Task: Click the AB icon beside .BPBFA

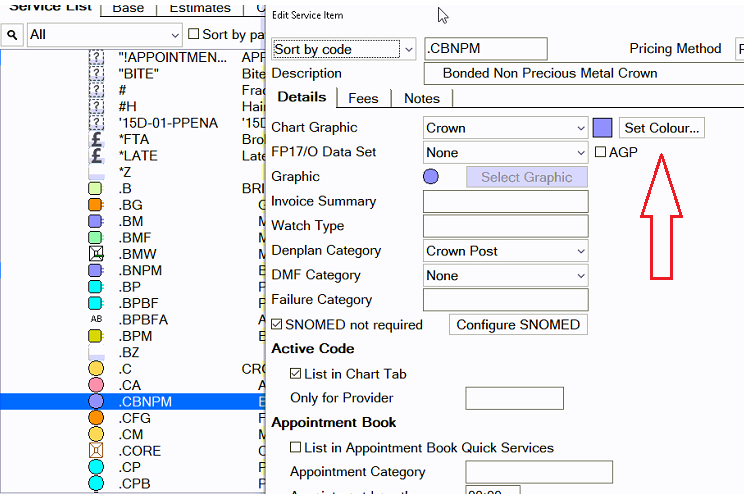Action: [96, 319]
